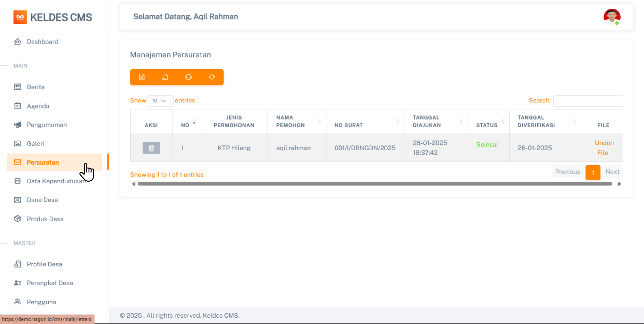Focus the Search input field

[x=587, y=101]
